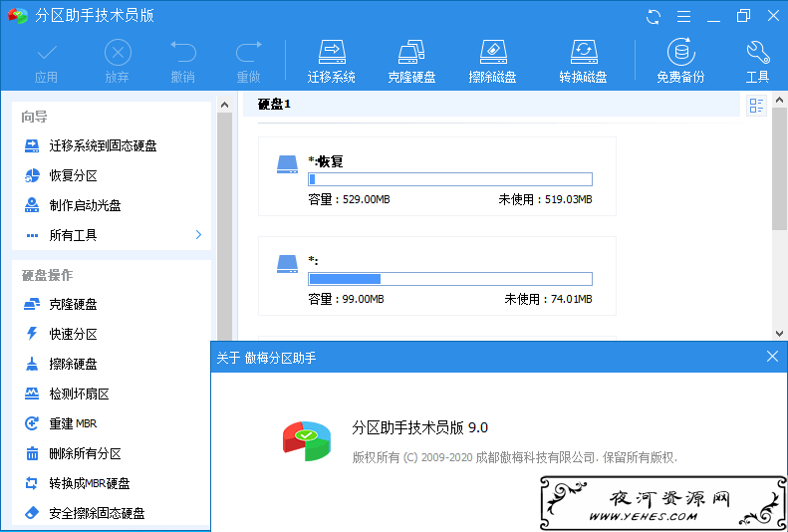Click the right panel scroll-down arrow
The width and height of the screenshot is (788, 532).
click(779, 333)
